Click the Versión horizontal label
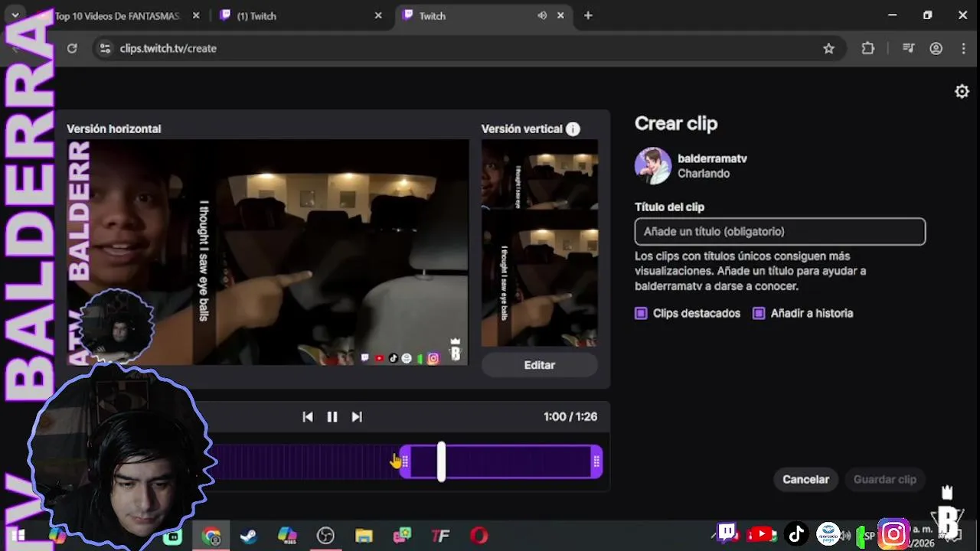The width and height of the screenshot is (980, 551). tap(114, 129)
